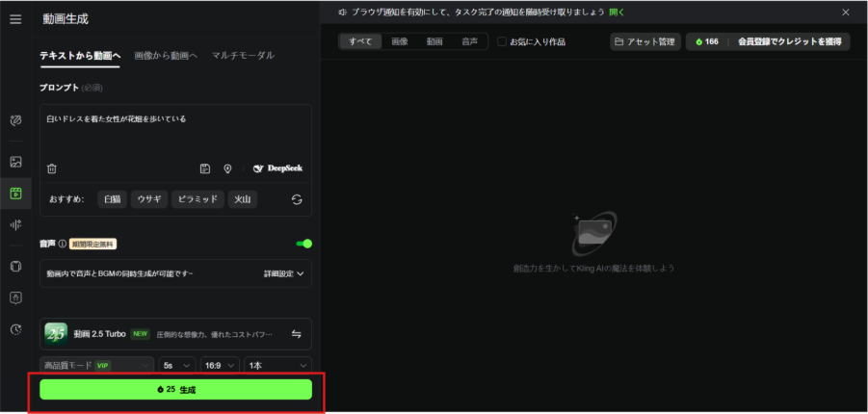Switch to 画像から動画へ tab
The image size is (868, 414).
tap(166, 55)
